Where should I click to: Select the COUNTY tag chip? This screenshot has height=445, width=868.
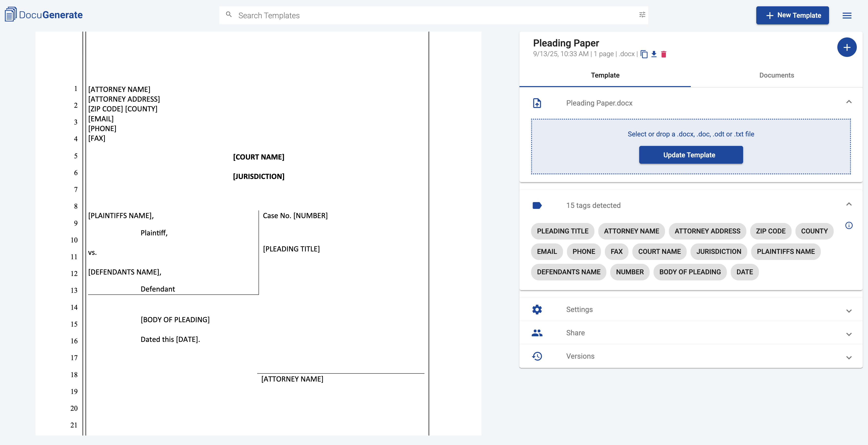814,231
